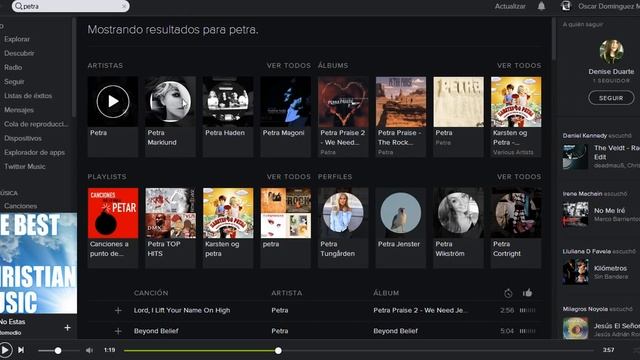640x360 pixels.
Task: Open Explorador de apps in the sidebar
Action: pyautogui.click(x=34, y=152)
